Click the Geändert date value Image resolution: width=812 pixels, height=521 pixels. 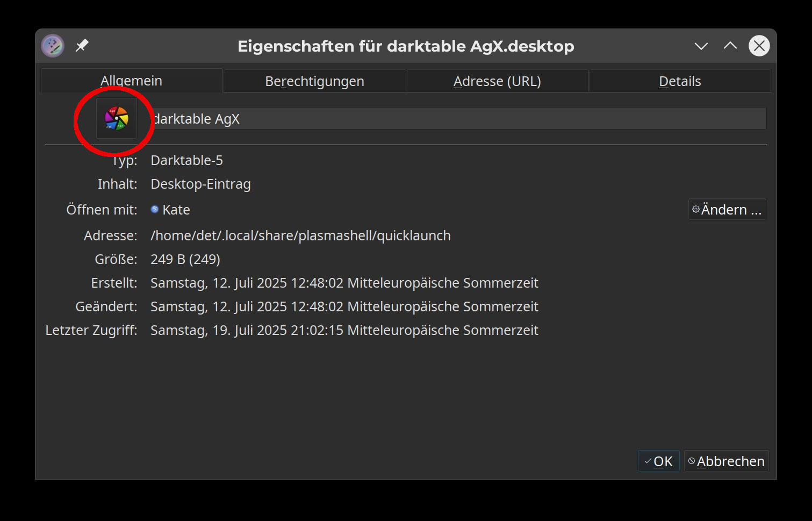pyautogui.click(x=344, y=306)
